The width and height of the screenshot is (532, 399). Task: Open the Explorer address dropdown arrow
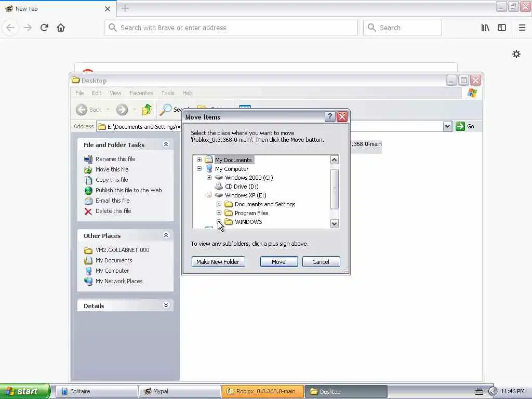point(447,126)
